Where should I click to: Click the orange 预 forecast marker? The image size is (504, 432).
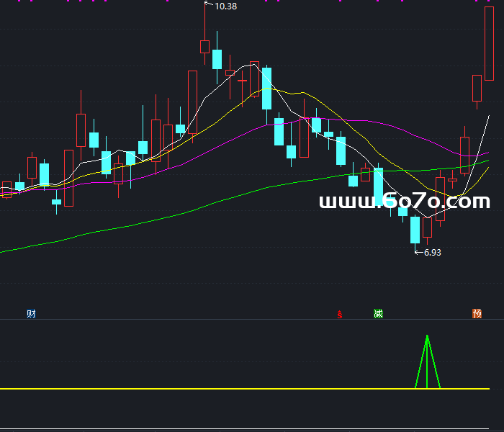(477, 313)
